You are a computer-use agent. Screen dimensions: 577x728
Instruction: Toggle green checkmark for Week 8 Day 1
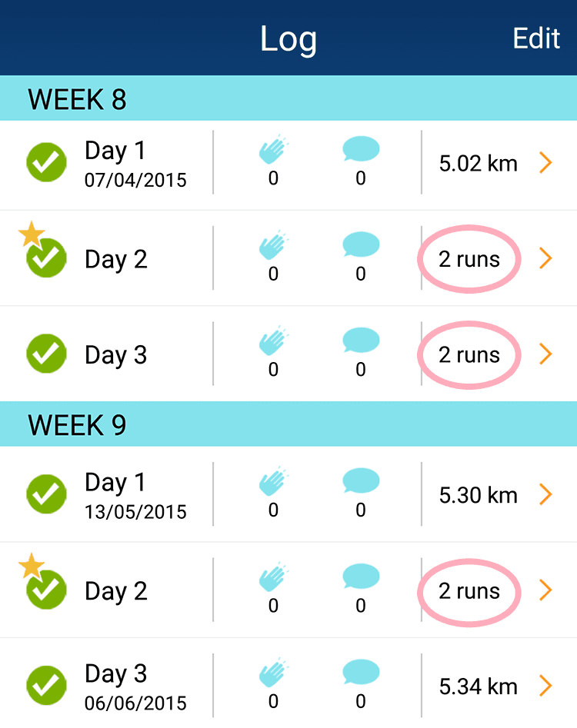[46, 162]
